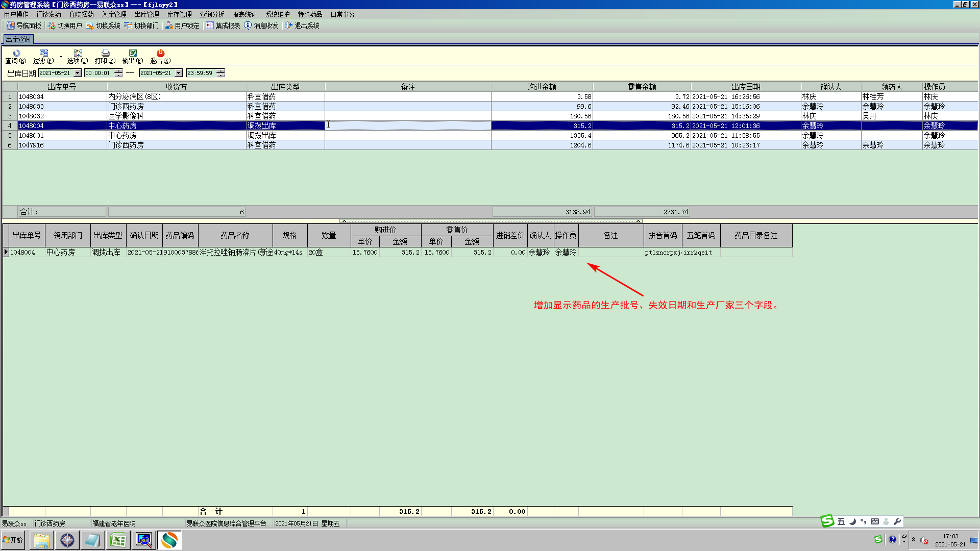Click the 零售金额 column header

(642, 87)
